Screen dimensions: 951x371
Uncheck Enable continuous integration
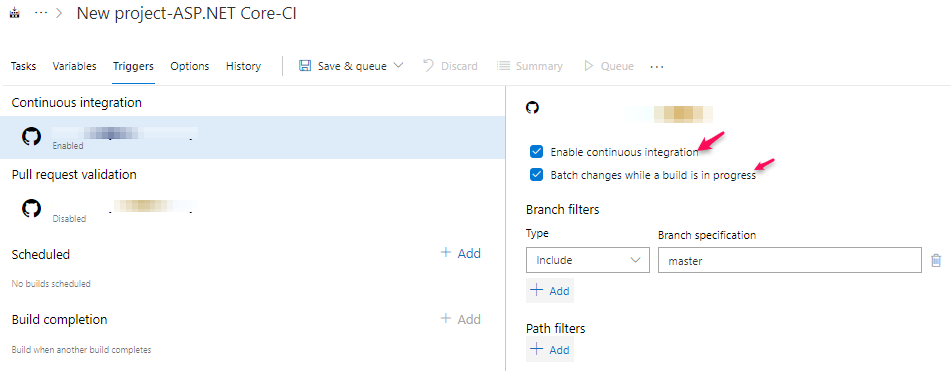pos(536,152)
